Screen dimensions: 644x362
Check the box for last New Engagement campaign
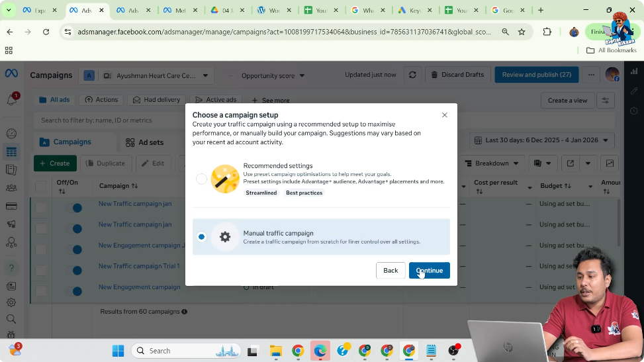(40, 291)
